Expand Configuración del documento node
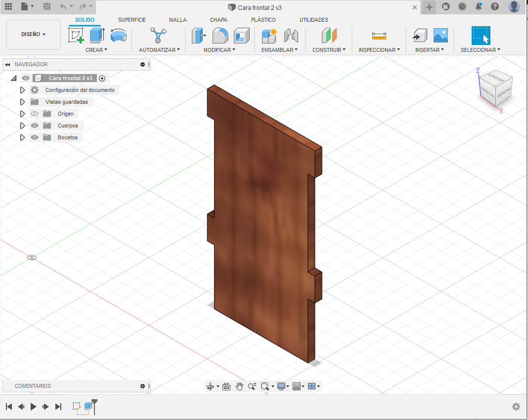528x420 pixels. click(22, 90)
